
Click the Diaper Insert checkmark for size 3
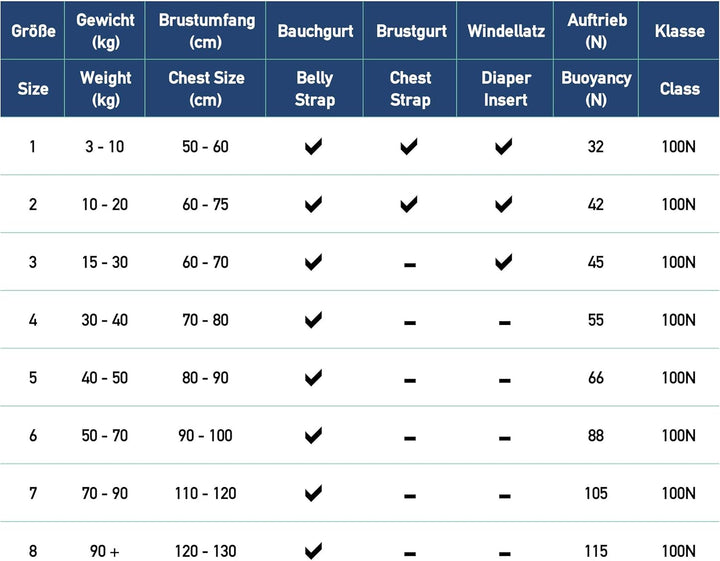point(504,262)
